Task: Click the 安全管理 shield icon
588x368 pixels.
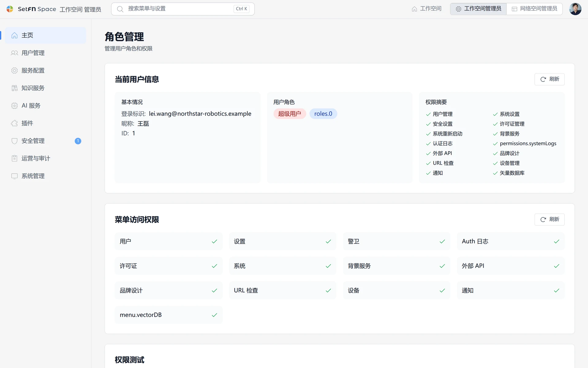Action: [14, 141]
